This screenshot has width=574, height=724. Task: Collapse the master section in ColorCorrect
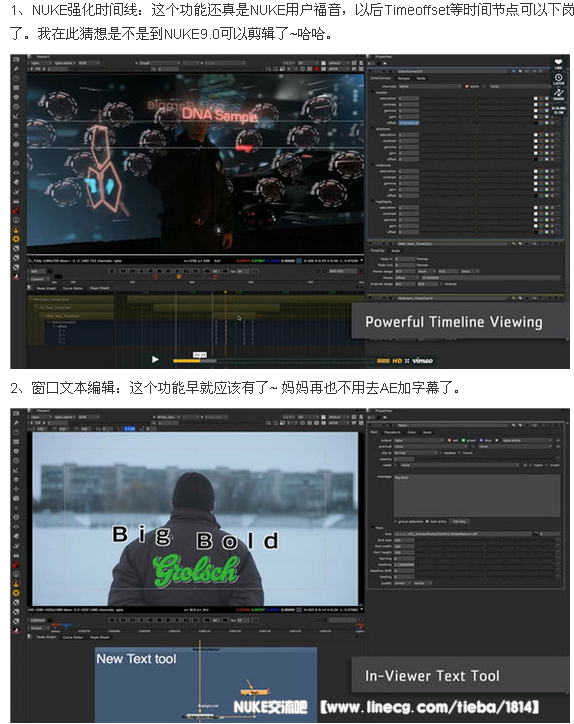click(x=373, y=92)
